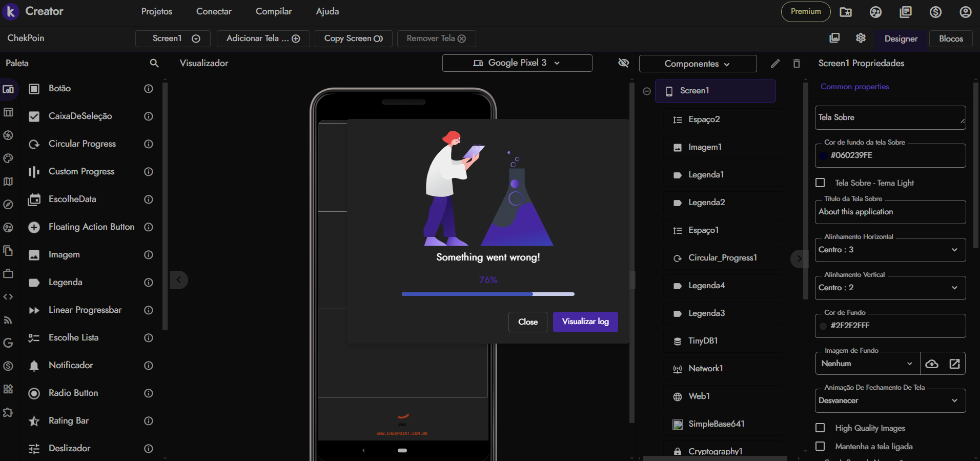Viewport: 980px width, 461px height.
Task: Open the user account icon
Action: coord(965,12)
